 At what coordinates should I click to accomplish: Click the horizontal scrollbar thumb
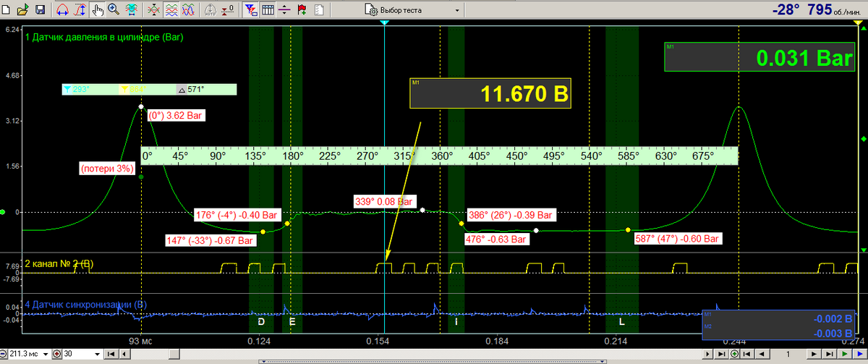[x=174, y=354]
